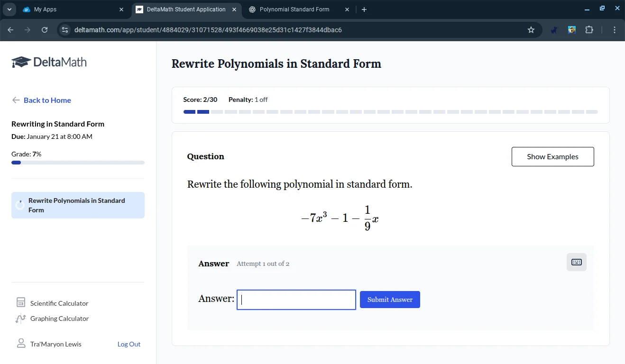Click the Rewriting in Standard Form assignment title
The height and width of the screenshot is (364, 625).
tap(58, 124)
